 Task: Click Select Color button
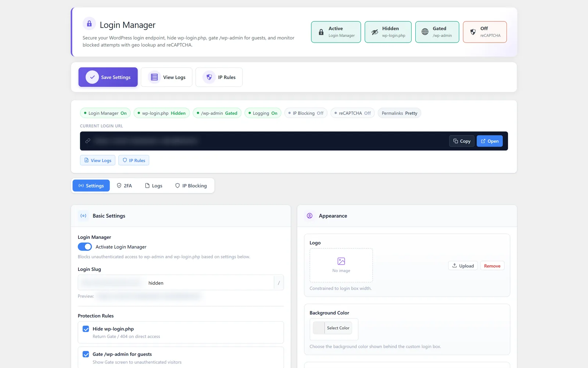(338, 328)
